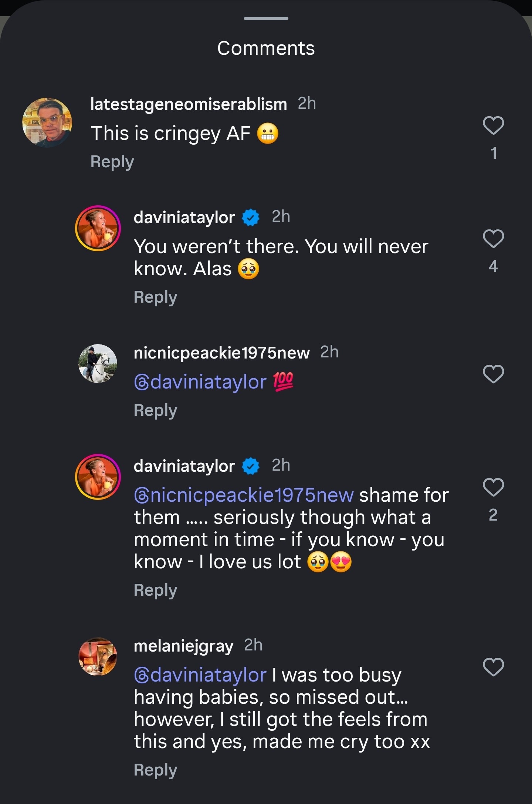
Task: Reply to melaniejgray's comment
Action: click(155, 770)
